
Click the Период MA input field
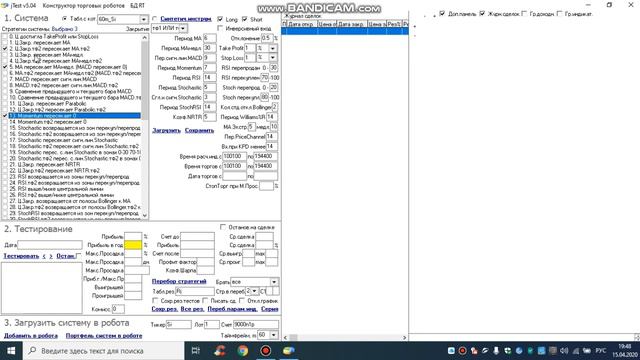209,38
